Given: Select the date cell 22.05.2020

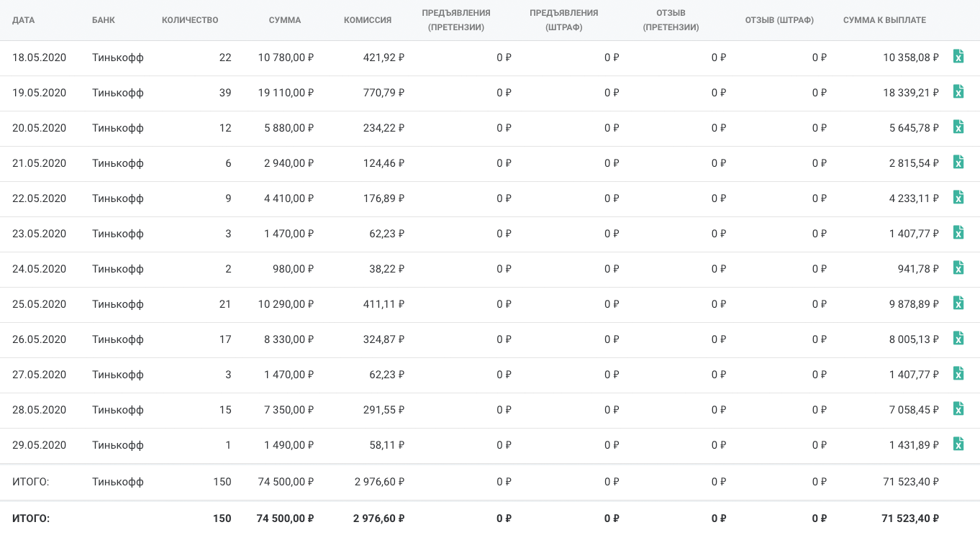Looking at the screenshot, I should pos(39,198).
